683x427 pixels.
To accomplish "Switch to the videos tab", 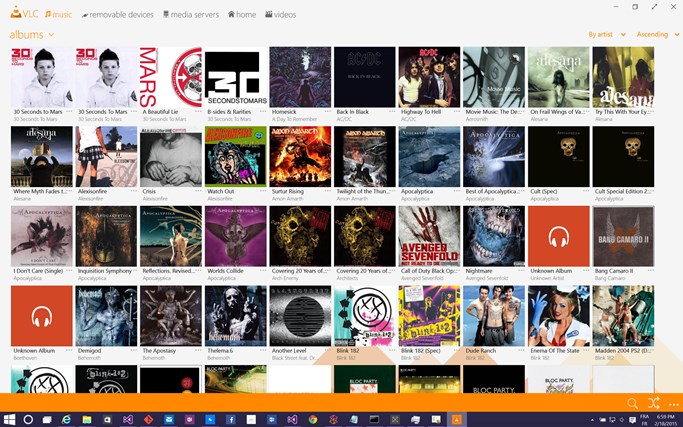I will pyautogui.click(x=281, y=14).
